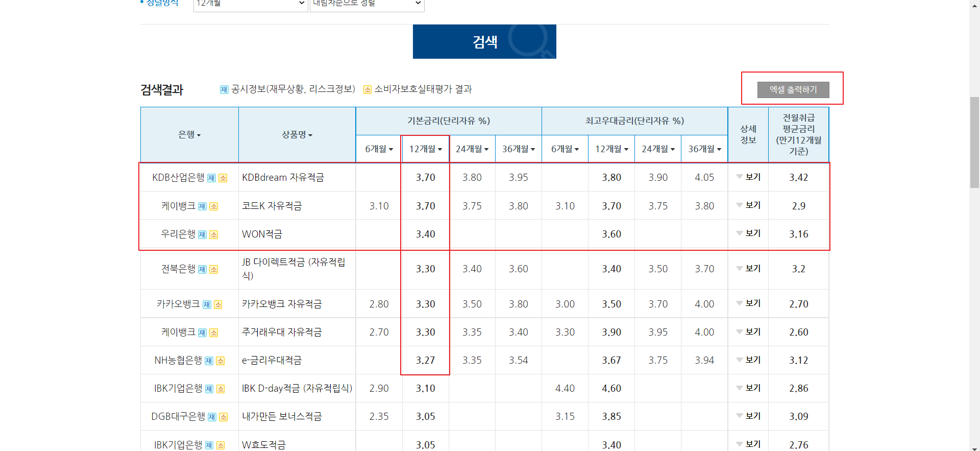
Task: Open 소 consumer protection icon for 전북은행
Action: [214, 269]
